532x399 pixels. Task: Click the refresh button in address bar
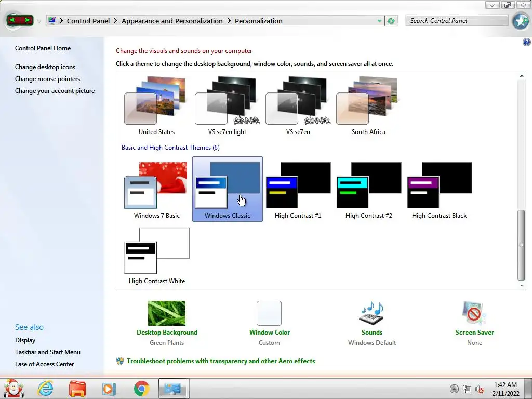coord(391,21)
